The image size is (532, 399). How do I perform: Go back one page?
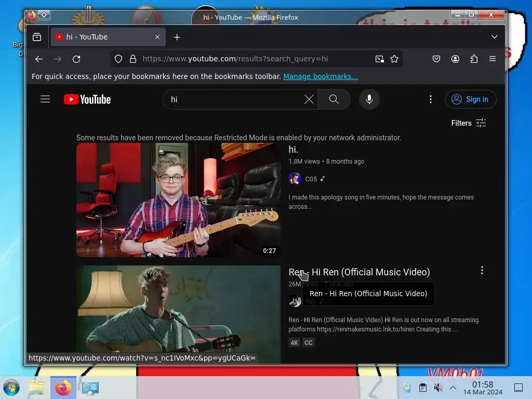pos(39,59)
